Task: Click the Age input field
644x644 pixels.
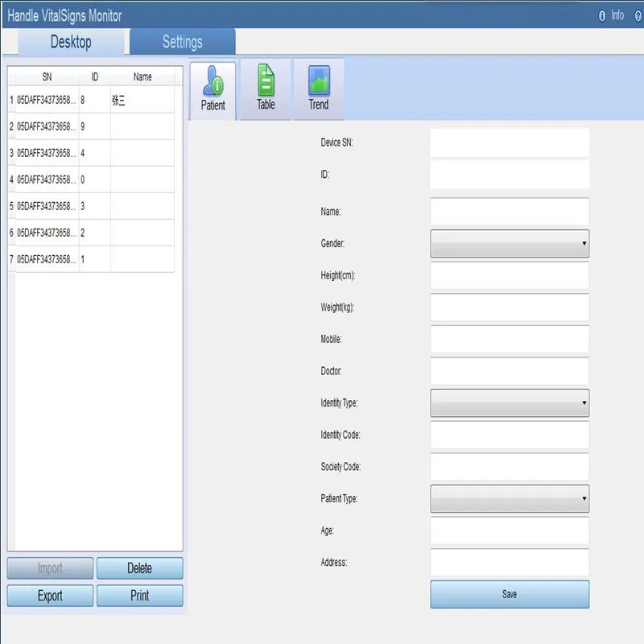Action: click(x=510, y=530)
